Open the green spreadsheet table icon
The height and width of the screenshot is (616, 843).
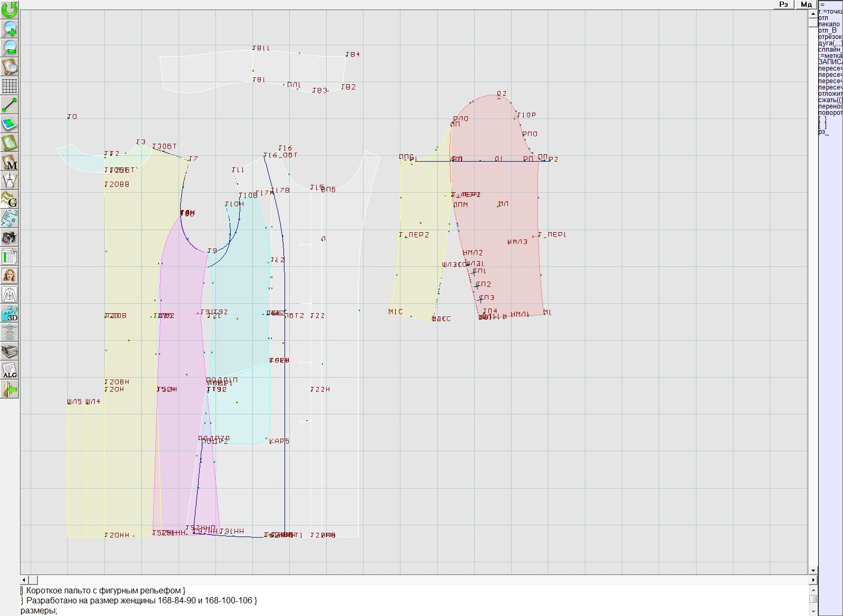tap(9, 256)
